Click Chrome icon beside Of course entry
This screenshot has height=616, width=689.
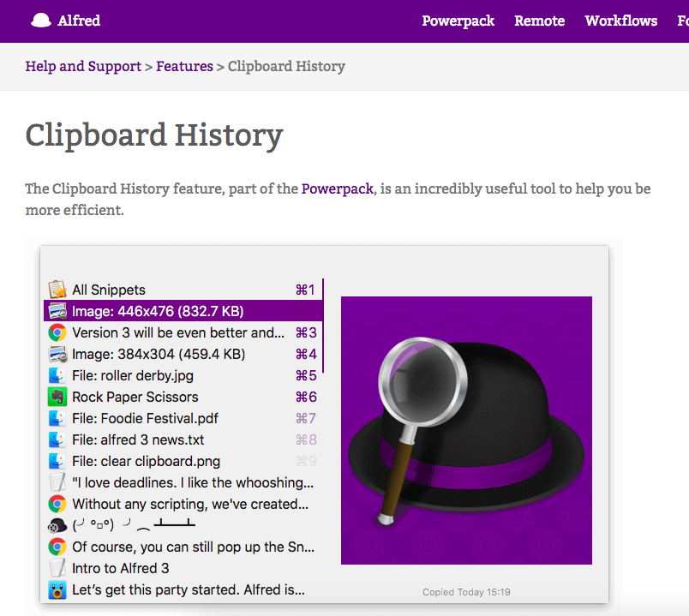(57, 547)
